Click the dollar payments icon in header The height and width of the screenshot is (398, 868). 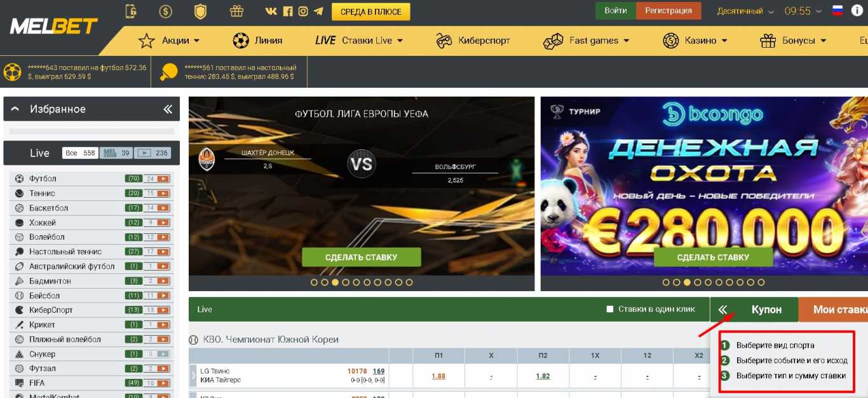pos(166,11)
